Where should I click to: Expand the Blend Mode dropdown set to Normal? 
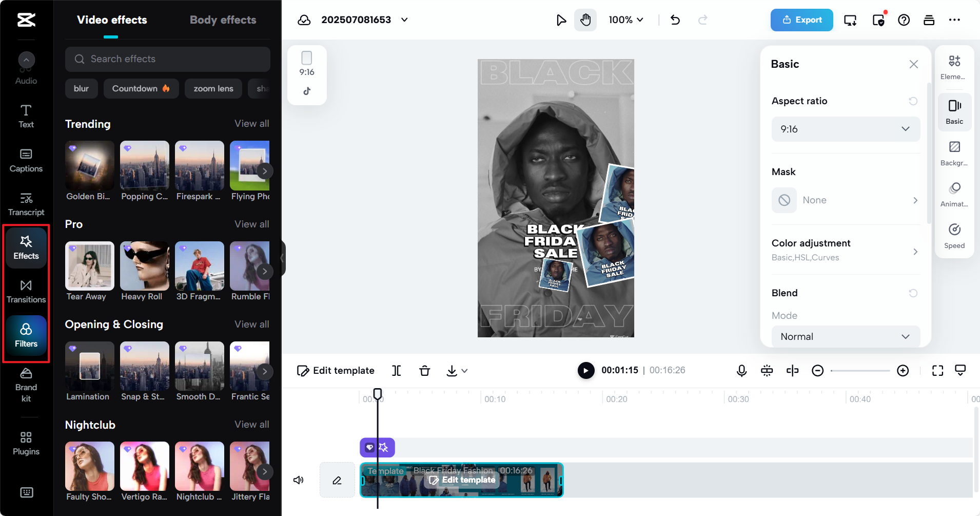point(845,336)
